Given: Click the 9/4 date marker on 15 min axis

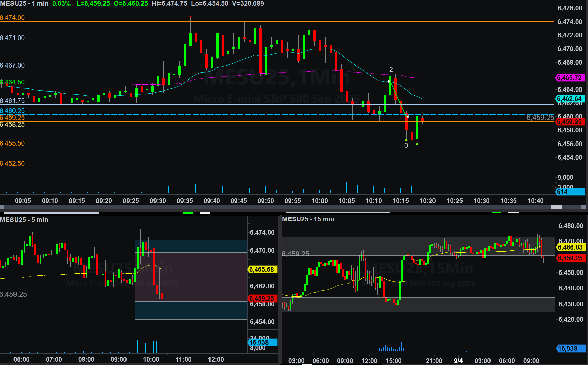Looking at the screenshot, I should coord(458,360).
